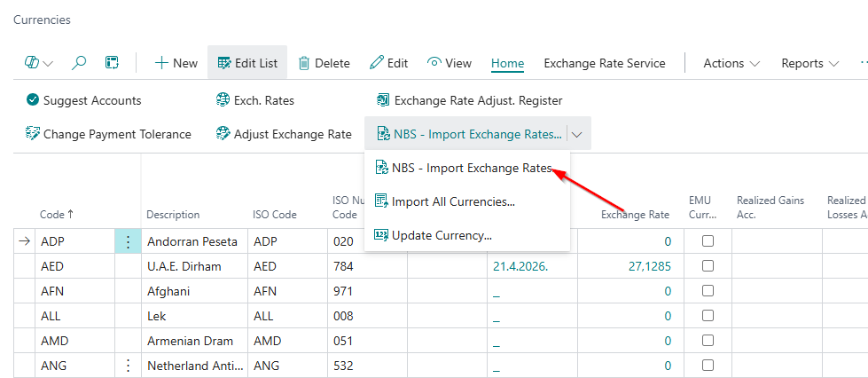Click Adjust Exchange Rate action
The height and width of the screenshot is (378, 868).
284,134
